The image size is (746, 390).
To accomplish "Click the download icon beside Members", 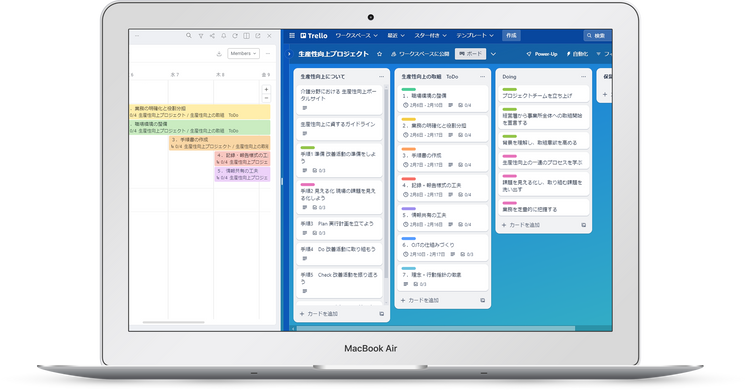I will coord(219,54).
